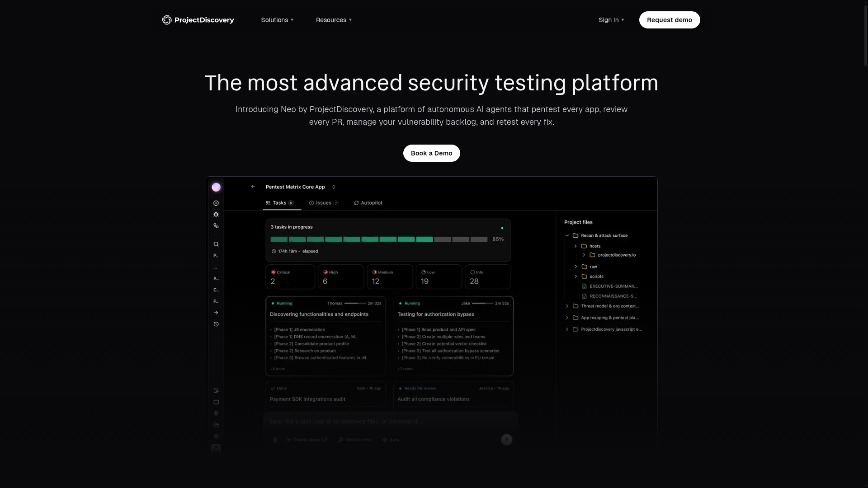The height and width of the screenshot is (488, 868).
Task: Open the plug integrations sidebar icon
Action: pyautogui.click(x=216, y=413)
